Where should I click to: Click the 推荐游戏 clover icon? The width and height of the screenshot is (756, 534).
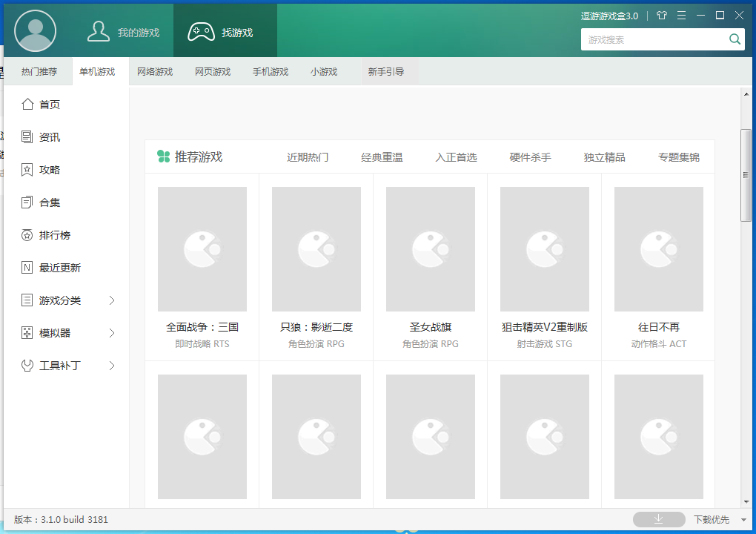[164, 156]
